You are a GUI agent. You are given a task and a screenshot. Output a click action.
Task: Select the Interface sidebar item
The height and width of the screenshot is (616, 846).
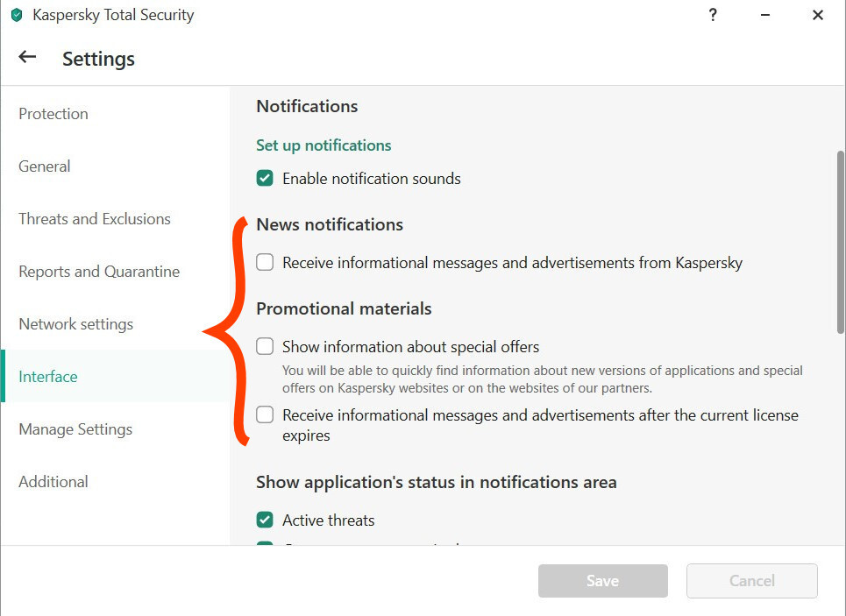coord(48,377)
